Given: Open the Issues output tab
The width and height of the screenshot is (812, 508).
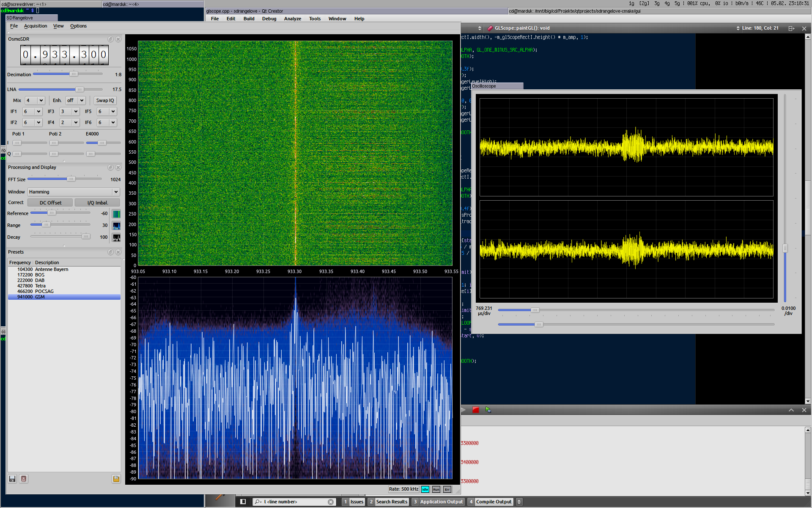Looking at the screenshot, I should [x=353, y=502].
